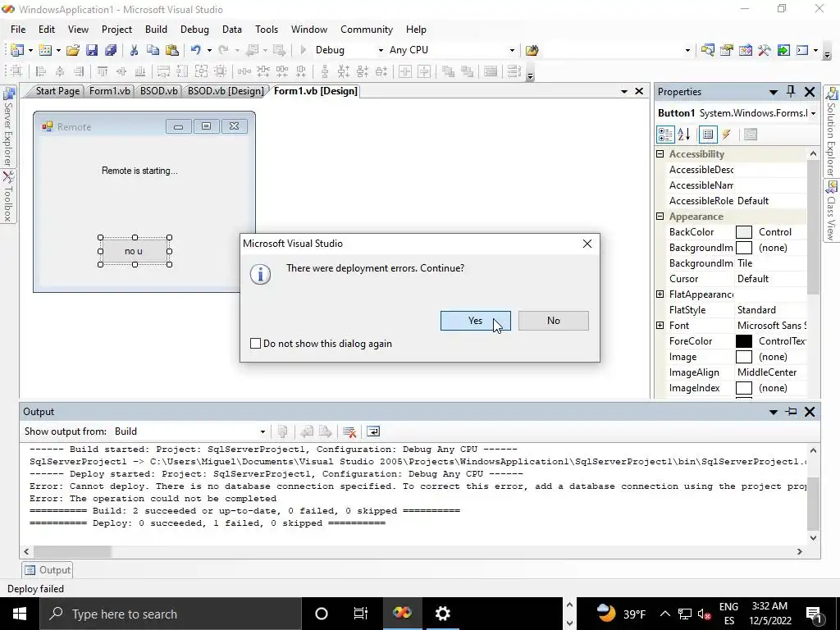The height and width of the screenshot is (630, 840).
Task: Collapse the Accessibility property category
Action: pyautogui.click(x=660, y=153)
